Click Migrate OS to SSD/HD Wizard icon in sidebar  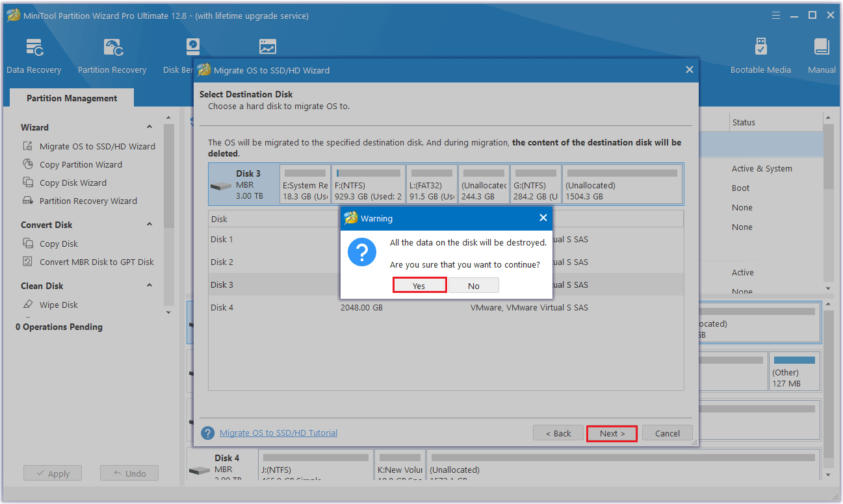click(x=28, y=146)
